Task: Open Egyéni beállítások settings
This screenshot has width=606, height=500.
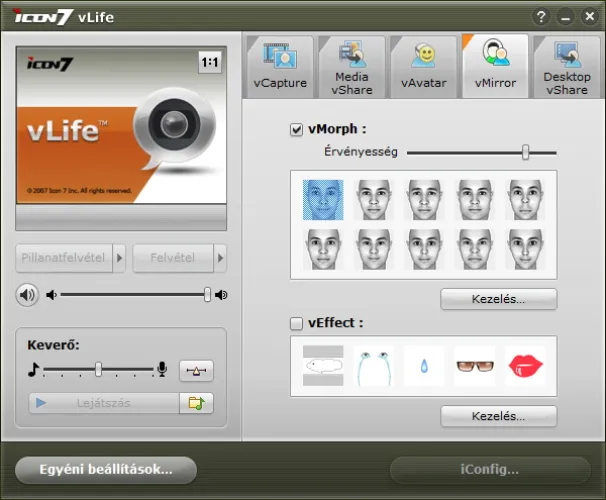Action: coord(106,470)
